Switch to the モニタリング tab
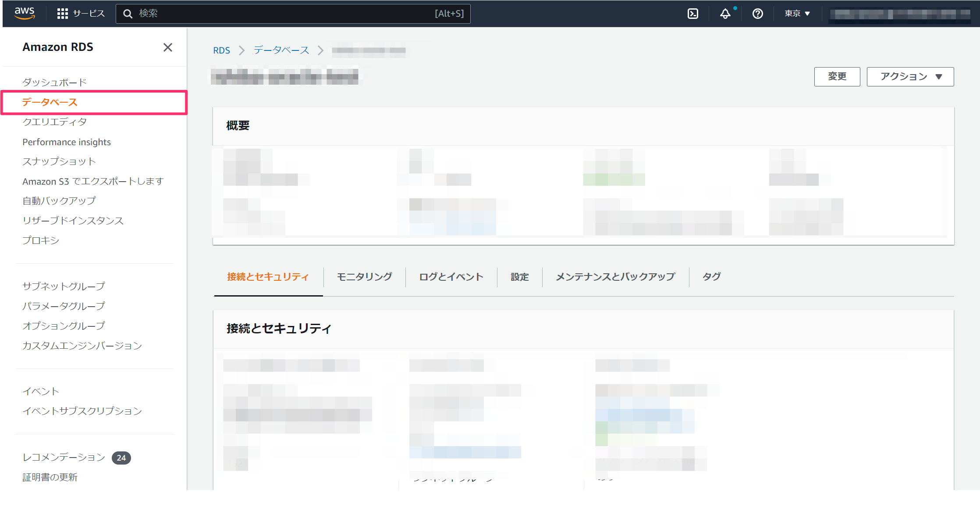 pos(364,277)
